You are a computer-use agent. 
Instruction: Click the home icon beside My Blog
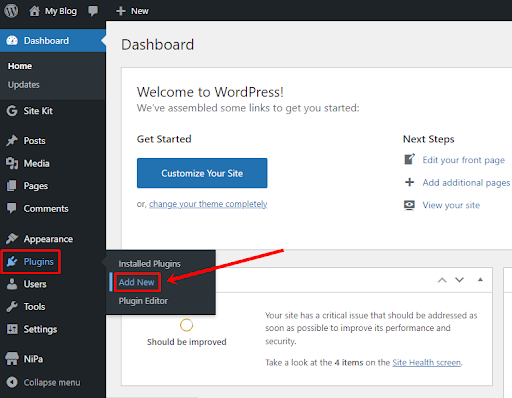(x=34, y=11)
